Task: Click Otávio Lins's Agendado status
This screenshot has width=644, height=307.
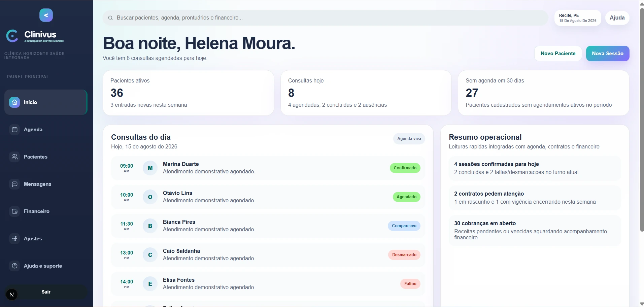Action: click(406, 197)
